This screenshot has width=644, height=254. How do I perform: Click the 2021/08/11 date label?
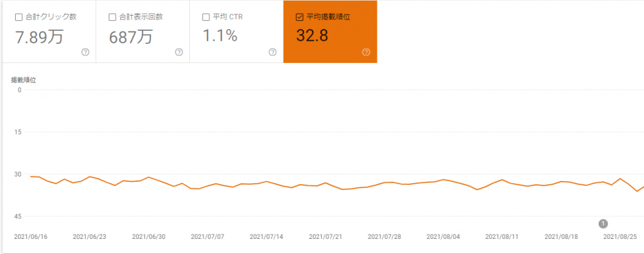coord(502,237)
